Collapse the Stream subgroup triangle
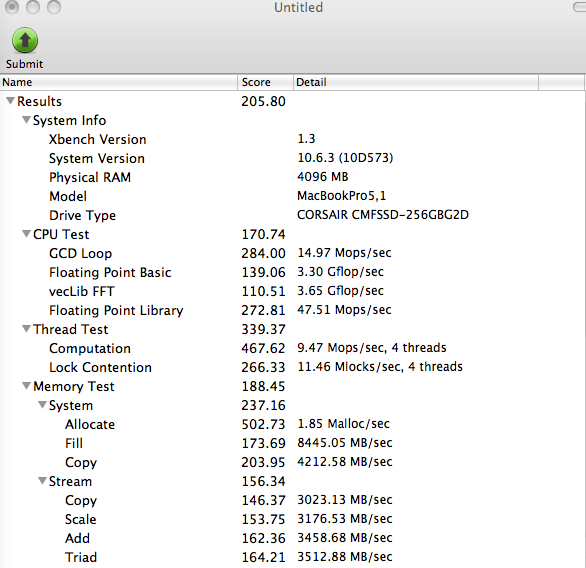586x568 pixels. [42, 481]
